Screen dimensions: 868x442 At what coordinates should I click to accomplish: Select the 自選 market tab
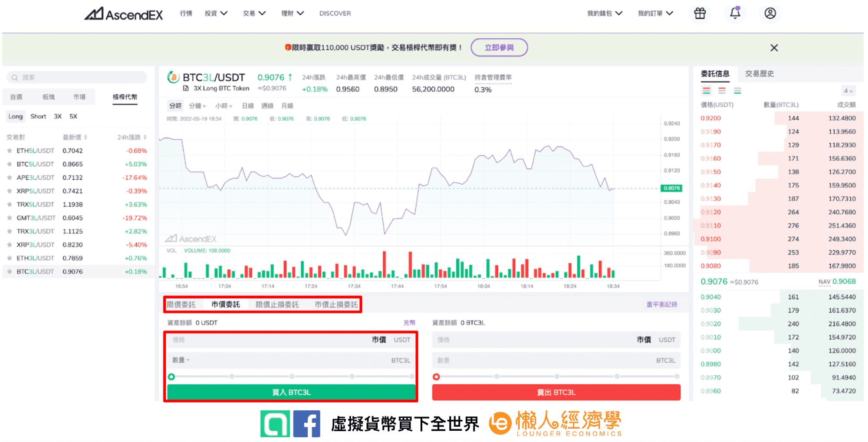pos(16,97)
